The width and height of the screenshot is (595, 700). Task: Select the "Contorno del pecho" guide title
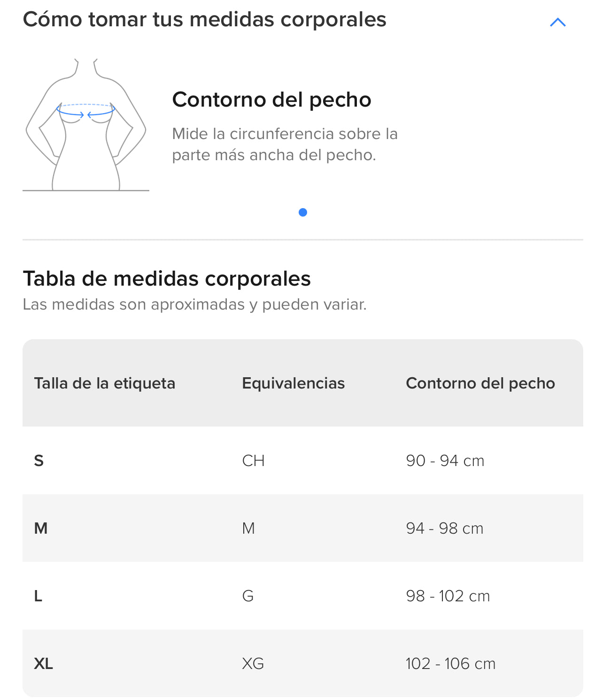271,100
